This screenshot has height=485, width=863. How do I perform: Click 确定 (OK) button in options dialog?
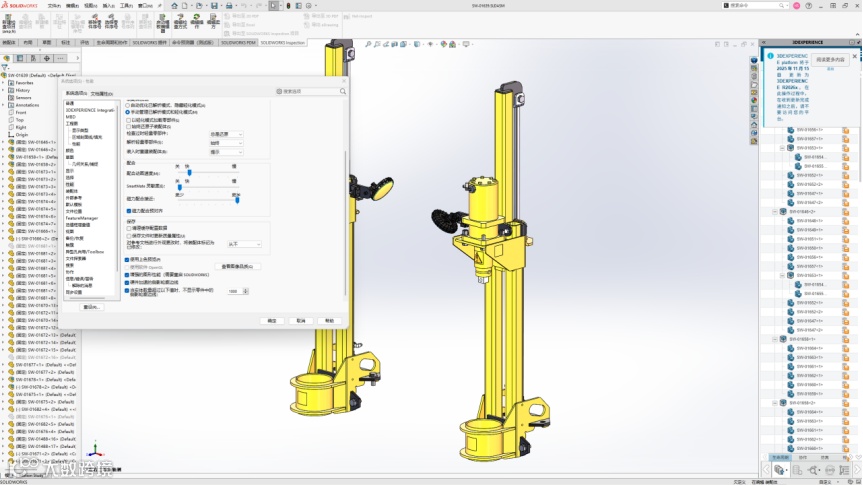[x=272, y=320]
